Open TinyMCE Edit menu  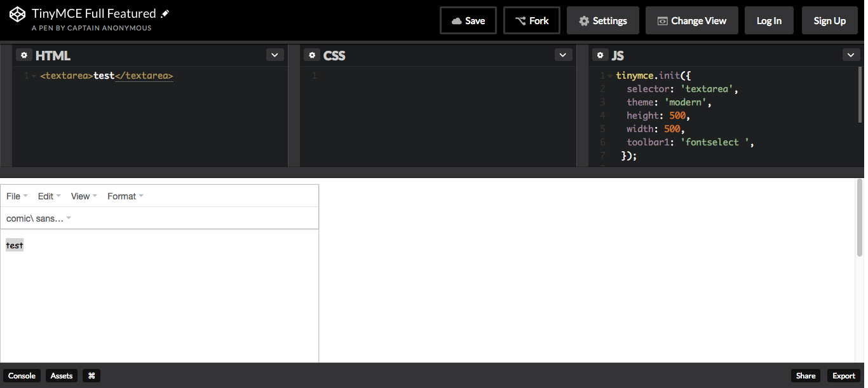click(x=49, y=196)
